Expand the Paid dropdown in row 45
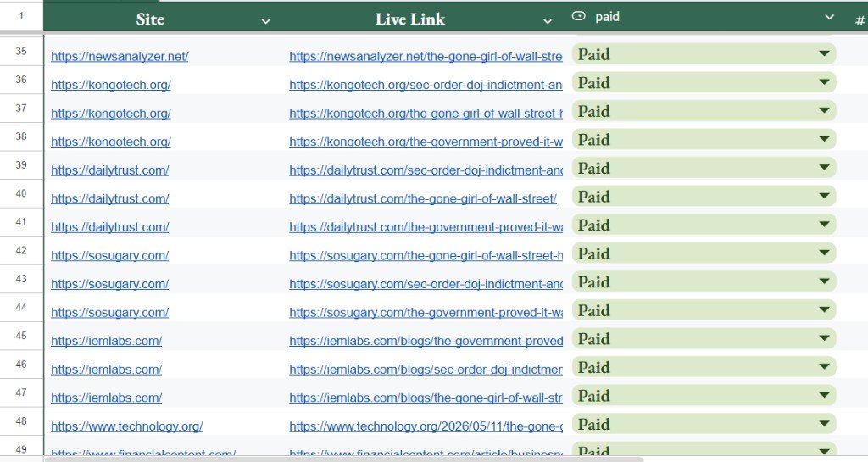The width and height of the screenshot is (868, 462). coord(824,338)
